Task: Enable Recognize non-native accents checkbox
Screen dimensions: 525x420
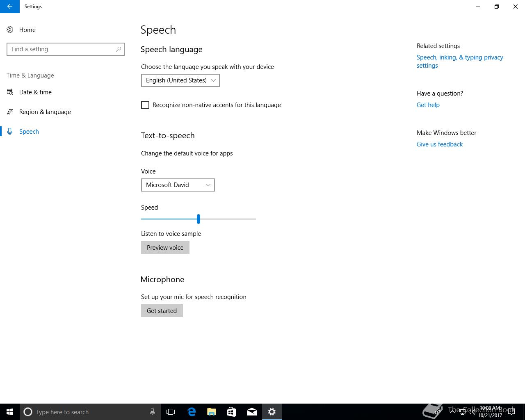Action: [145, 105]
